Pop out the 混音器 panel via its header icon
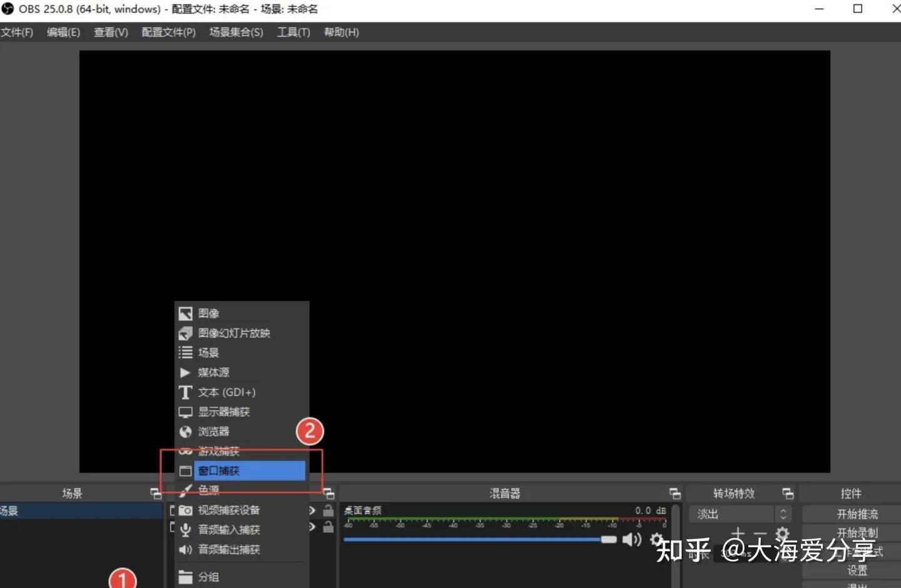The image size is (901, 588). 675,493
